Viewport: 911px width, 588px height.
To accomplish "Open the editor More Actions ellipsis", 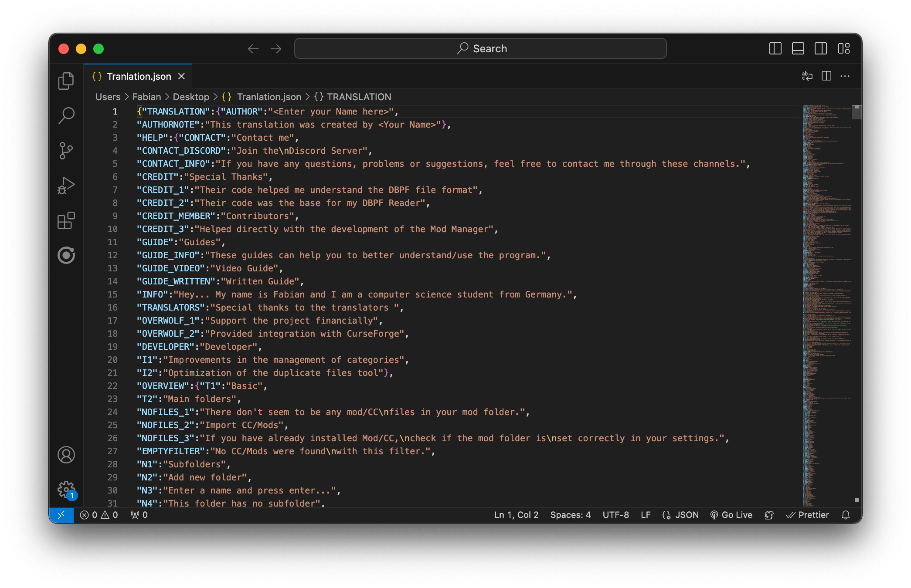I will [x=845, y=76].
